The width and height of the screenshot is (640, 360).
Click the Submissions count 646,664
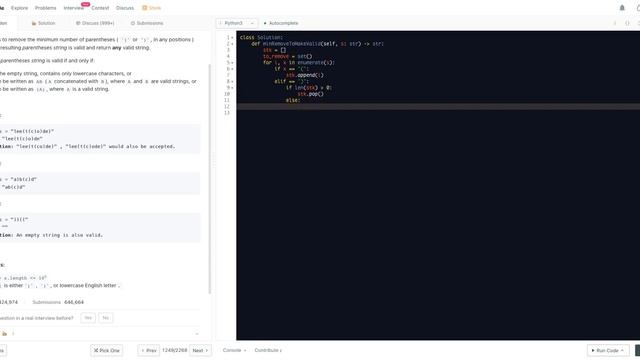(74, 302)
